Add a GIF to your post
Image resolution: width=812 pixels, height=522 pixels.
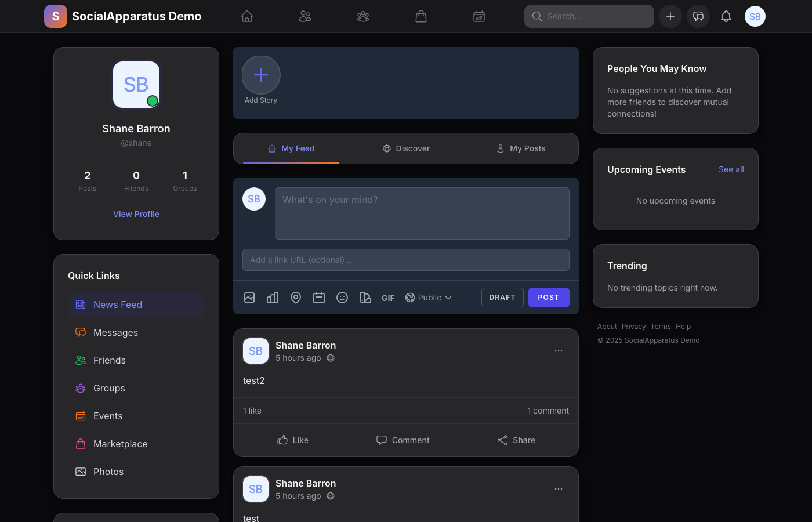(x=388, y=298)
